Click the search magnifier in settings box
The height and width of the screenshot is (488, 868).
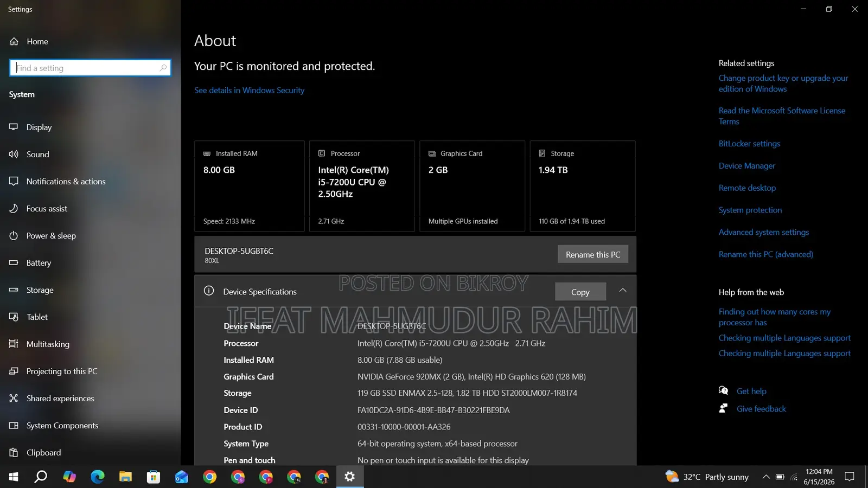pyautogui.click(x=163, y=68)
